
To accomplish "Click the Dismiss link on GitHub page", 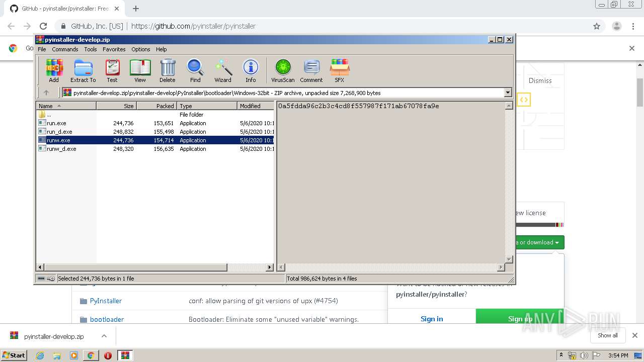I will (540, 80).
